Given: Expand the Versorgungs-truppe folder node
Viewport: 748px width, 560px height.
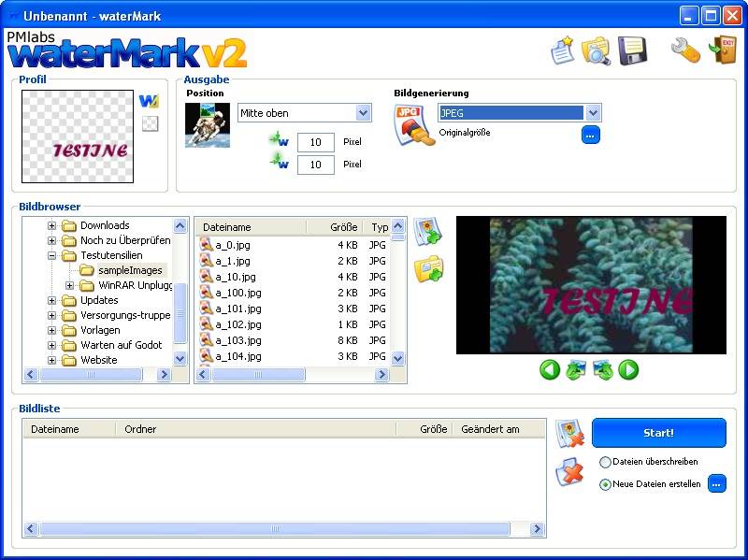Looking at the screenshot, I should (x=51, y=315).
